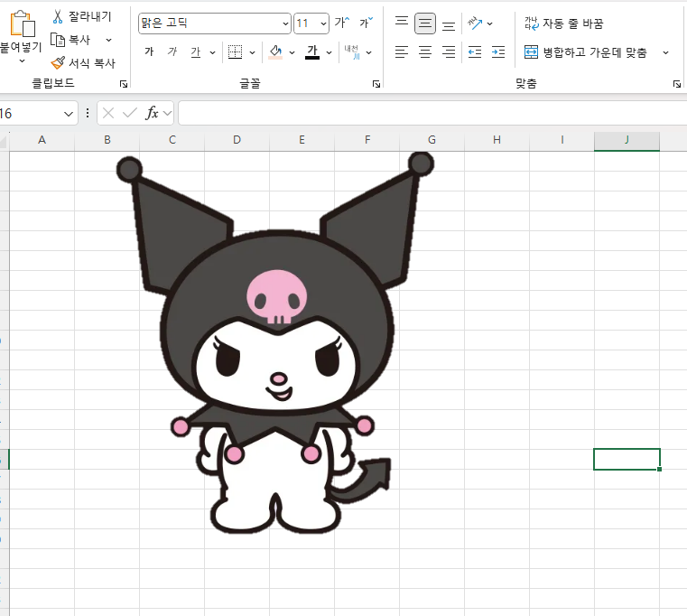This screenshot has width=687, height=616.
Task: Click the Select All corner triangle
Action: (x=5, y=141)
